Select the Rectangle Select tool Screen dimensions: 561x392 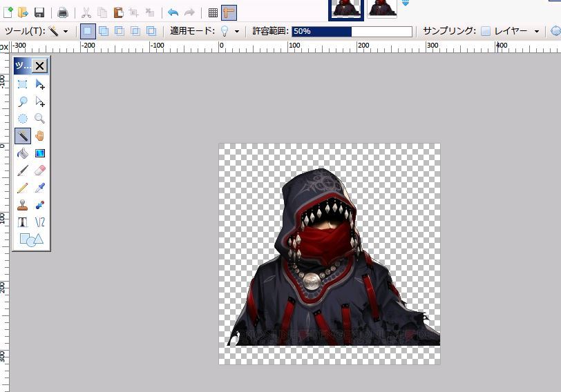click(x=23, y=84)
